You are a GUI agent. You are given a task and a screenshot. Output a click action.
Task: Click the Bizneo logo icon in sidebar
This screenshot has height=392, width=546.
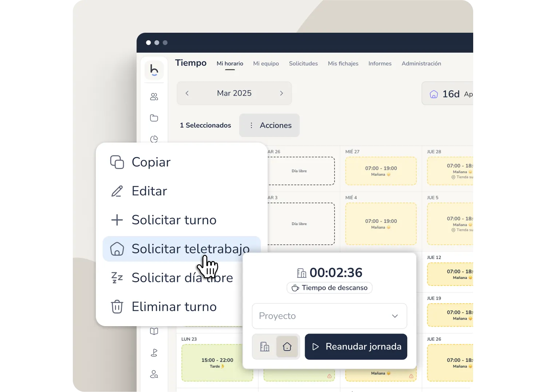[x=154, y=69]
